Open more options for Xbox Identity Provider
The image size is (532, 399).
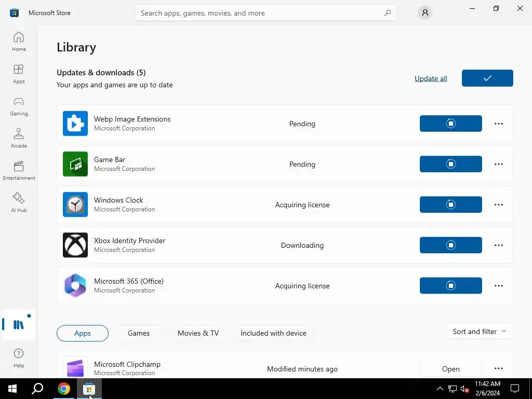coord(498,245)
